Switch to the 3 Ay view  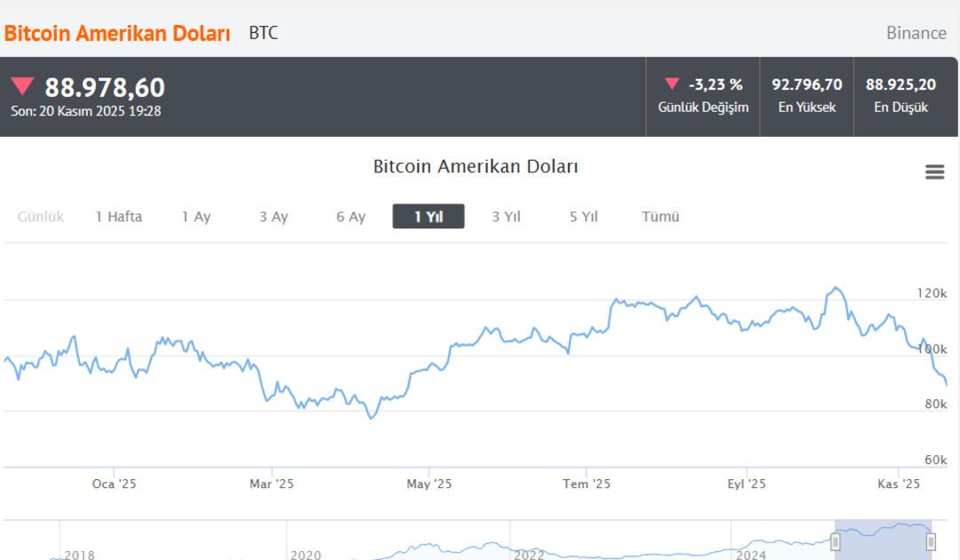[273, 216]
